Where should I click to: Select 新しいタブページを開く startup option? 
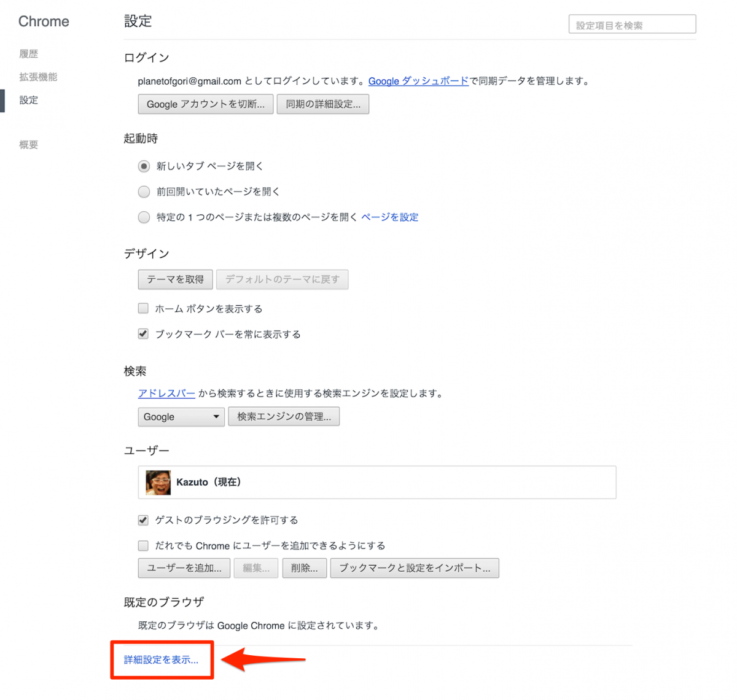[x=143, y=166]
